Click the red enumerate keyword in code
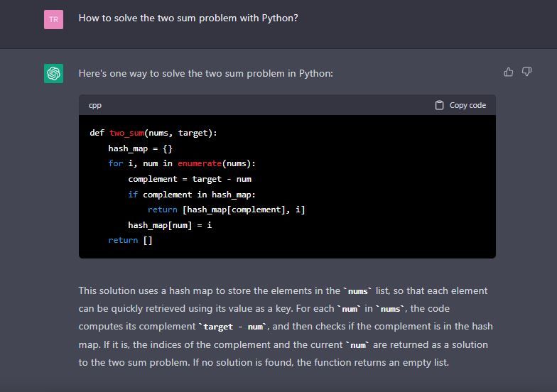The image size is (557, 392). pyautogui.click(x=200, y=163)
